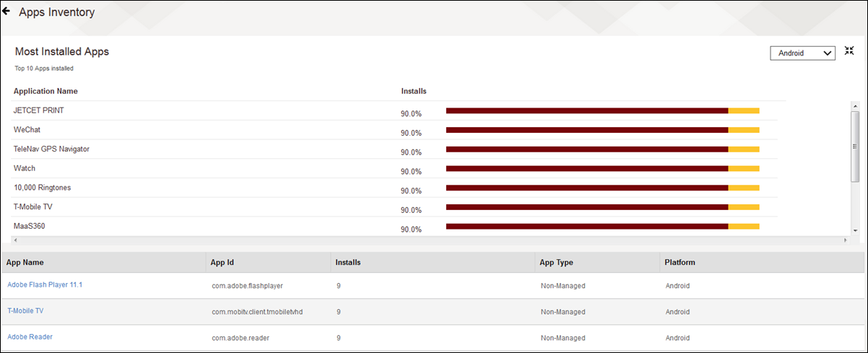Screen dimensions: 868x353
Task: Click the Application Name chart header
Action: tap(45, 91)
